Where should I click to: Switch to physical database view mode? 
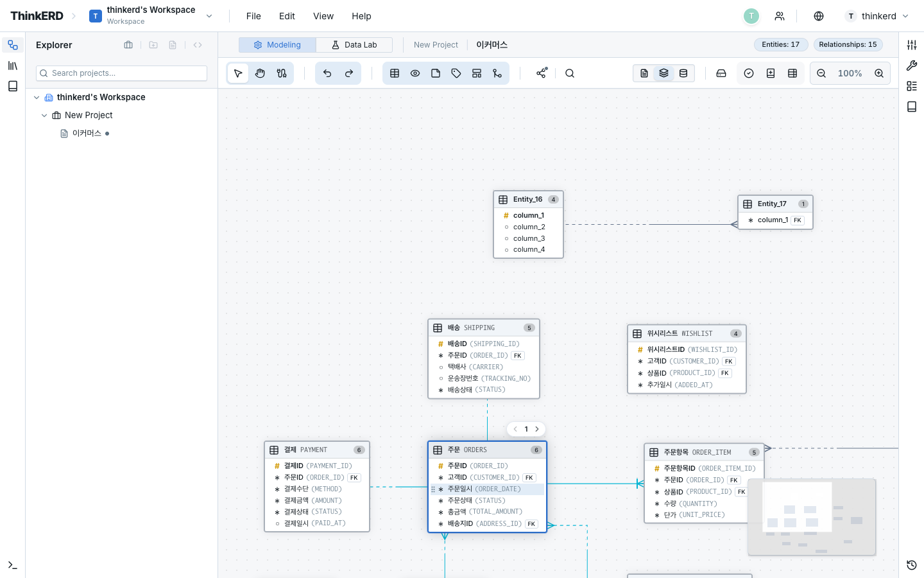683,73
